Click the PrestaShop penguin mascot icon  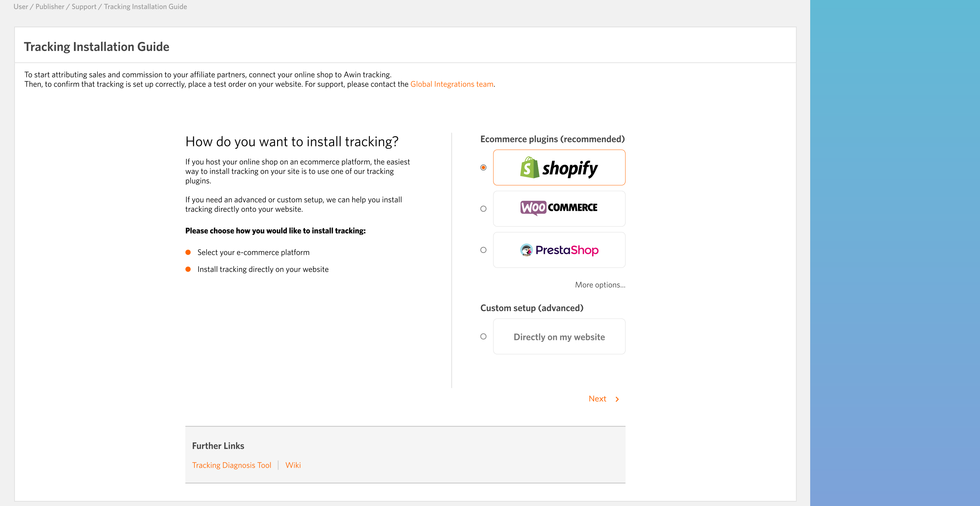[526, 250]
